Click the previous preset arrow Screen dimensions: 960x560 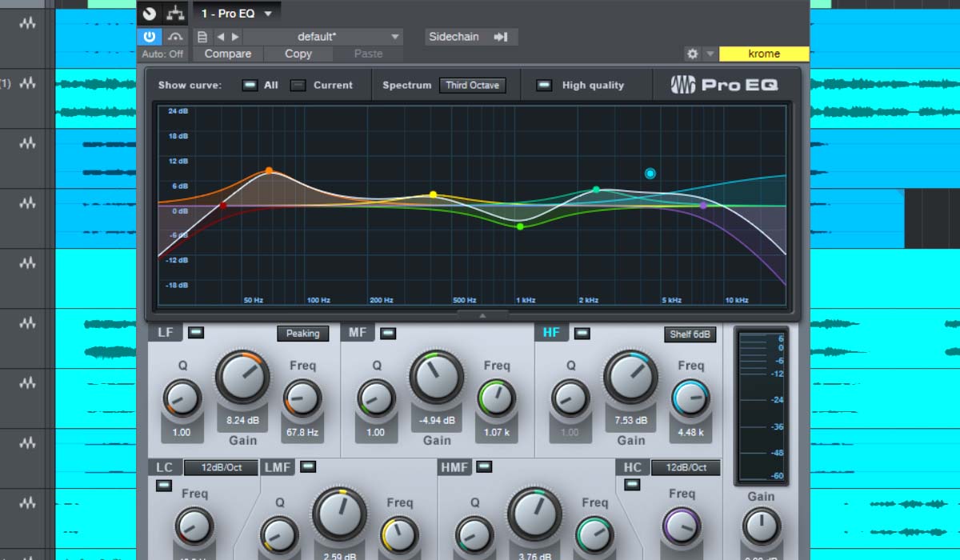point(220,36)
